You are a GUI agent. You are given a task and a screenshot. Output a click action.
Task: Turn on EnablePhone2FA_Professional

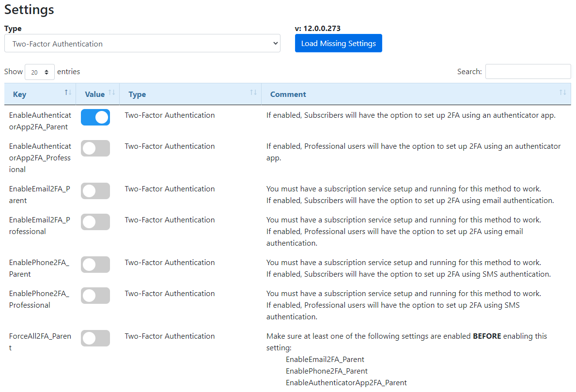(x=95, y=296)
